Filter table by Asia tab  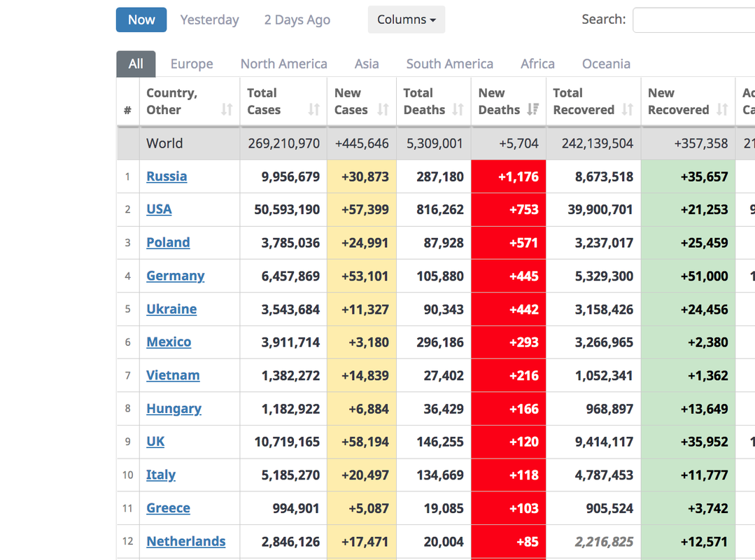367,64
